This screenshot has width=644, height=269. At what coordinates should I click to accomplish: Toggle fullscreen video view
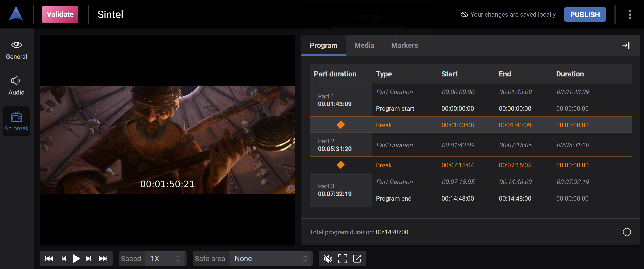[x=342, y=258]
